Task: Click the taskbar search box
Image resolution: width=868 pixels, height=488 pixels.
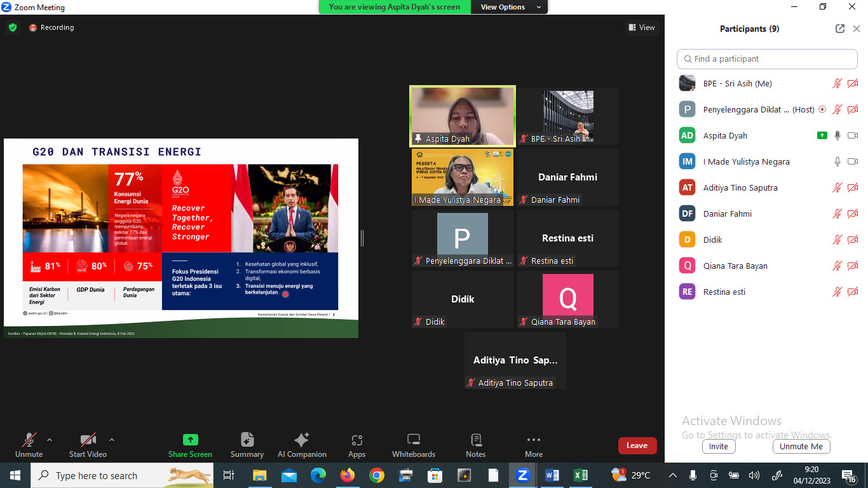Action: (122, 475)
